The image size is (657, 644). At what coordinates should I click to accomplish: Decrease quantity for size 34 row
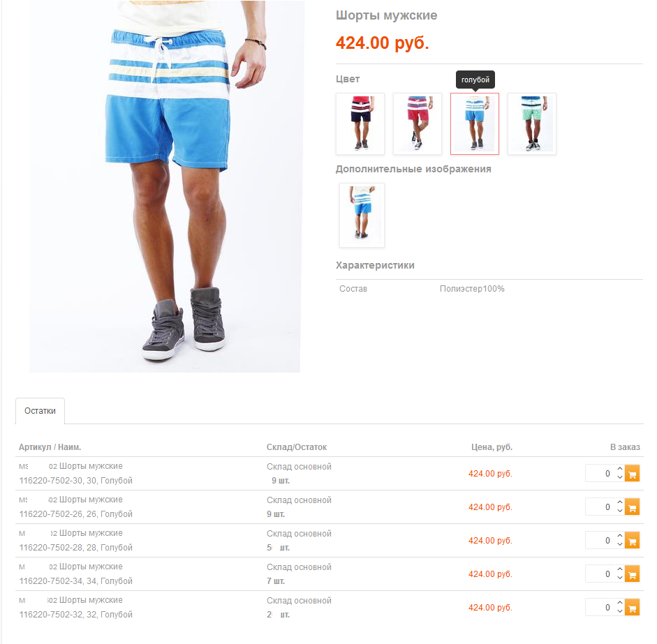point(620,578)
